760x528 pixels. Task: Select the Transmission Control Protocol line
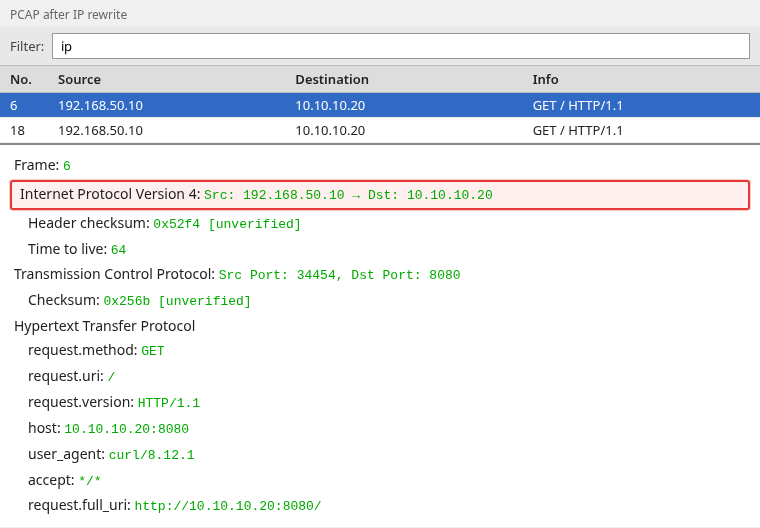click(x=237, y=274)
